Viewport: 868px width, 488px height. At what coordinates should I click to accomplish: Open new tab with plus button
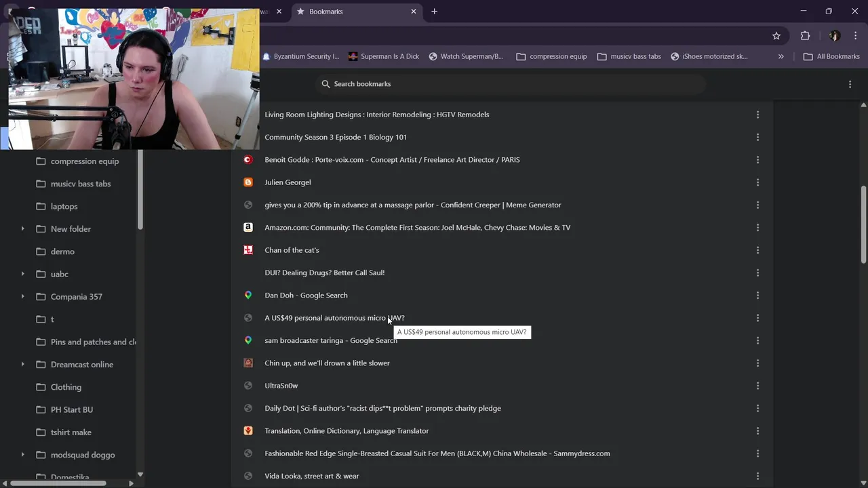click(x=434, y=12)
